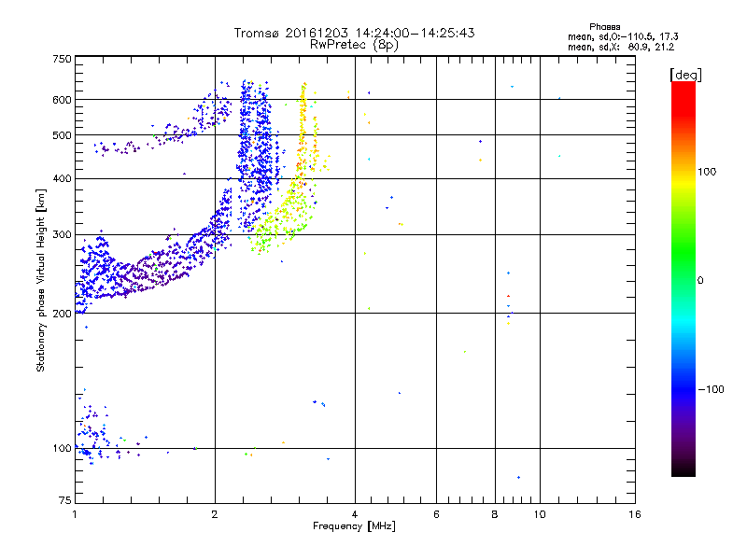Click the "Frequency [MHz]" axis title

click(354, 526)
